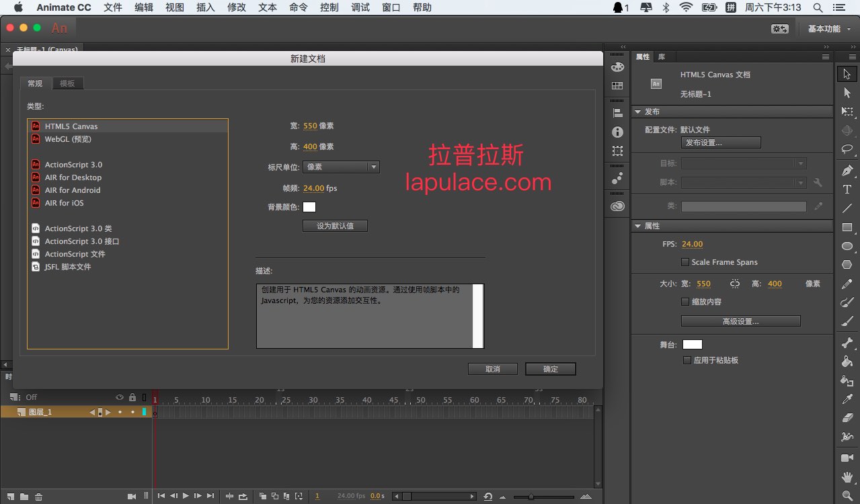Open the Creative Cloud Libraries panel icon

click(617, 207)
